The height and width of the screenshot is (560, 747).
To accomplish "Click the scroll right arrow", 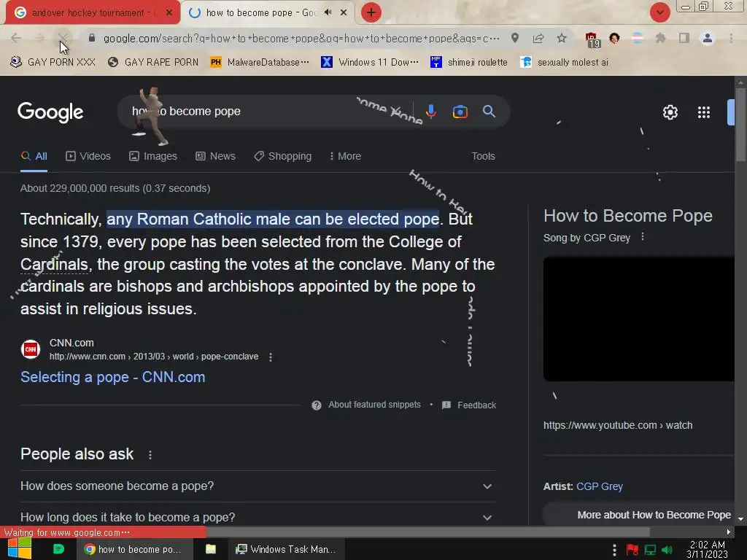I will click(729, 532).
